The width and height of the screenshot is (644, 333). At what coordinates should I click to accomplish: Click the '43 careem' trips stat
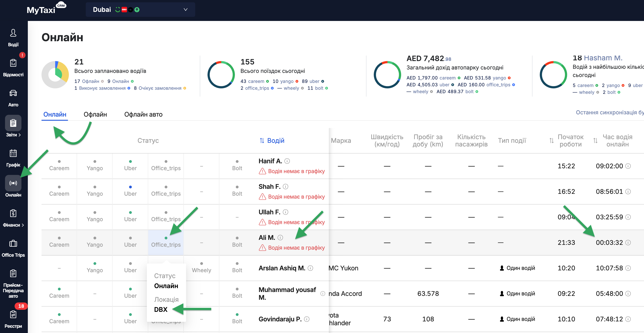[x=254, y=81]
